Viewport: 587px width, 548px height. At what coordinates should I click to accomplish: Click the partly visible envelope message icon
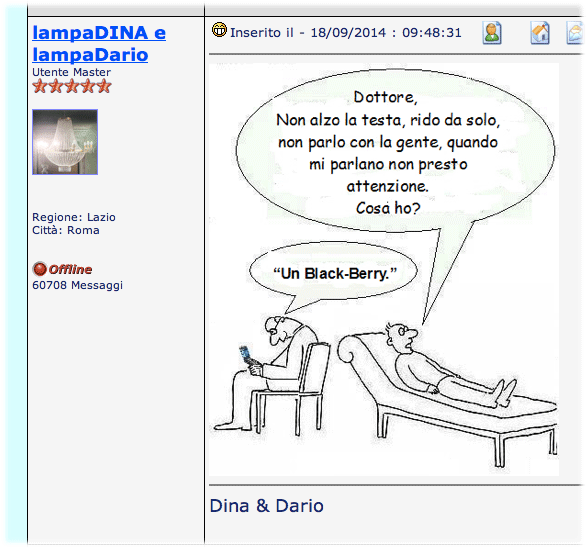coord(575,33)
